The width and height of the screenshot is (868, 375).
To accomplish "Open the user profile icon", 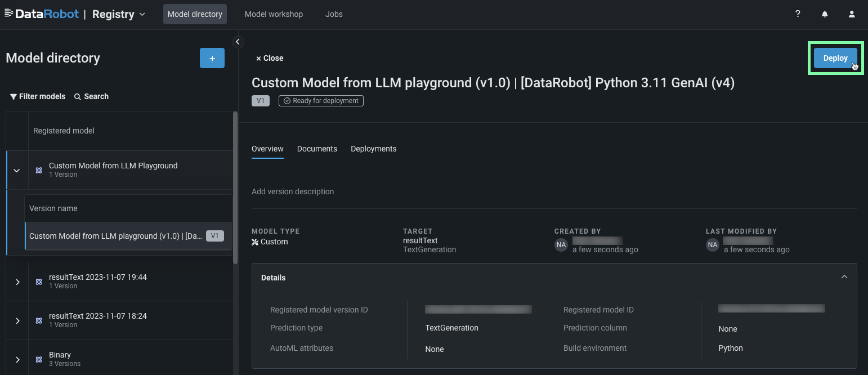I will (x=852, y=14).
